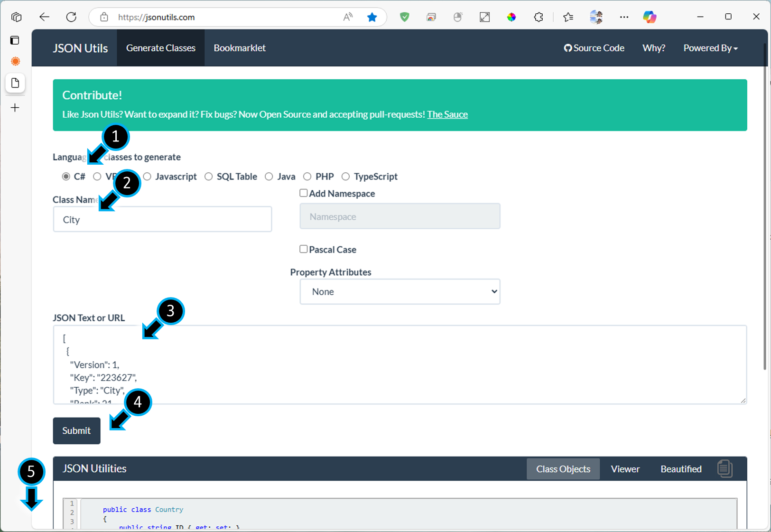Image resolution: width=771 pixels, height=532 pixels.
Task: Select the Java radio button
Action: pyautogui.click(x=269, y=177)
